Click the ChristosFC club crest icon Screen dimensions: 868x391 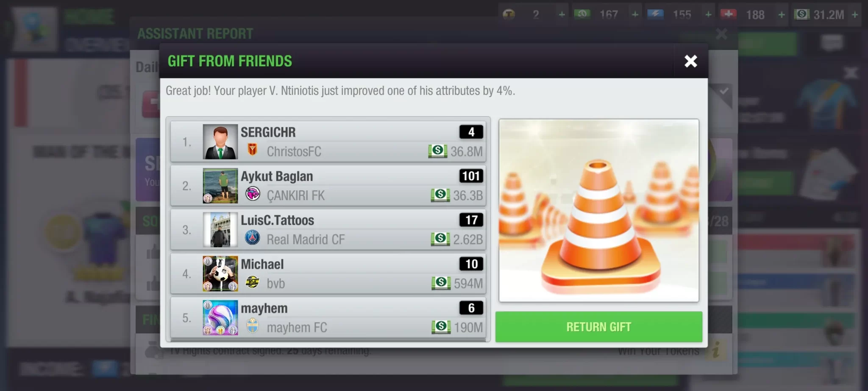(252, 150)
